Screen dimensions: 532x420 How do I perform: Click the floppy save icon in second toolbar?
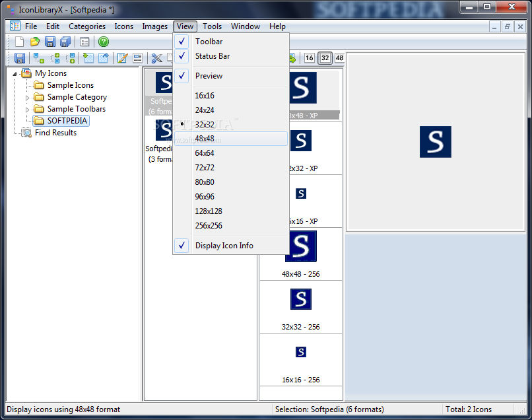coord(20,58)
